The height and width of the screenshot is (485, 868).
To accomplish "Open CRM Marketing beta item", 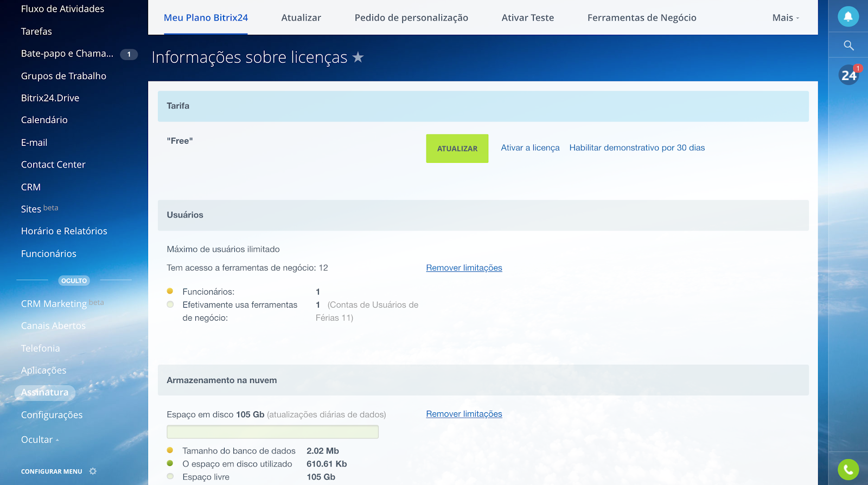I will click(62, 303).
